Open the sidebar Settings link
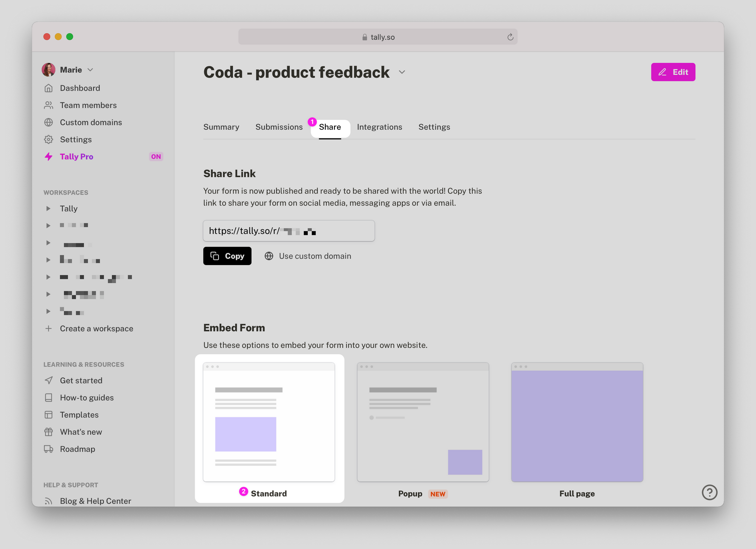The width and height of the screenshot is (756, 549). point(76,140)
